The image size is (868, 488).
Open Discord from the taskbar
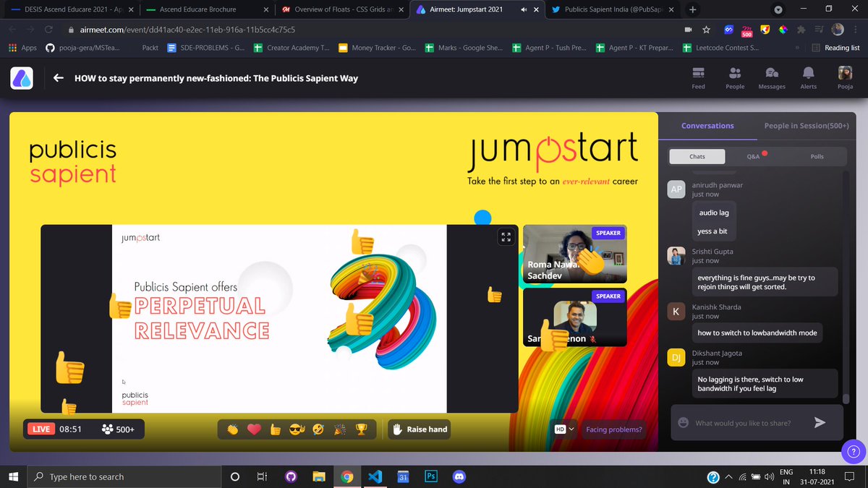pyautogui.click(x=458, y=476)
